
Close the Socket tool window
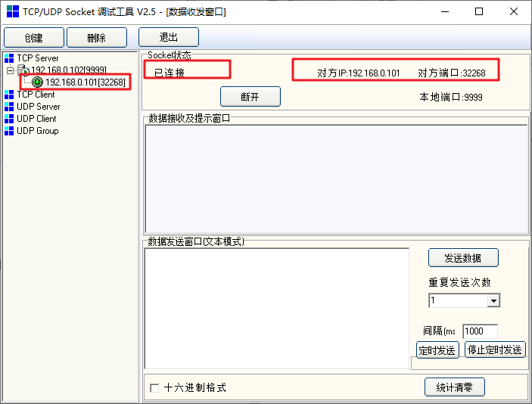tap(514, 11)
